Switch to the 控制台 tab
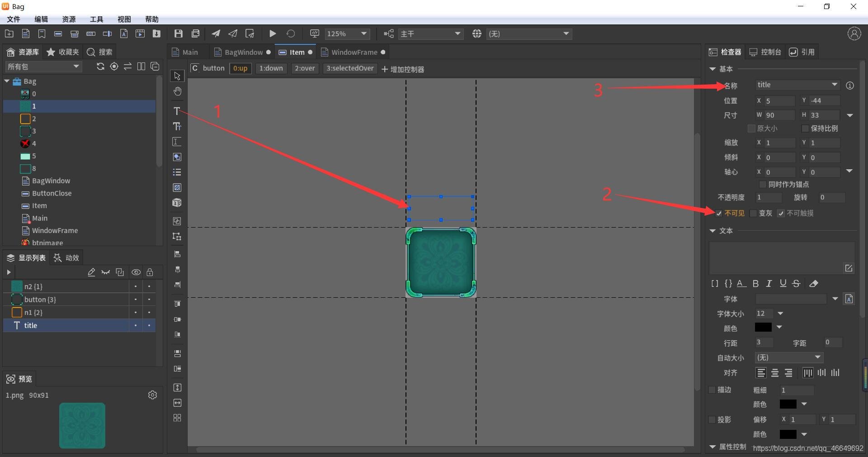Image resolution: width=868 pixels, height=457 pixels. [x=765, y=52]
